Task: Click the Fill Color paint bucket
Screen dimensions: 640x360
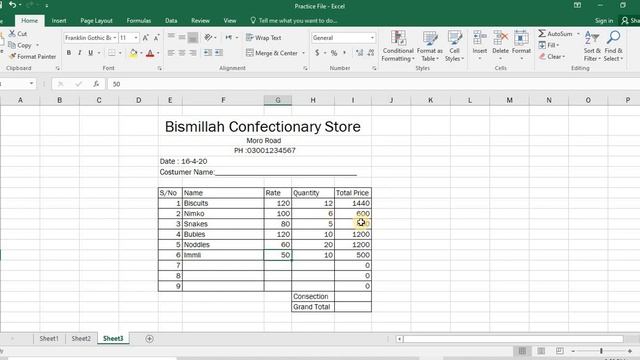Action: [133, 53]
